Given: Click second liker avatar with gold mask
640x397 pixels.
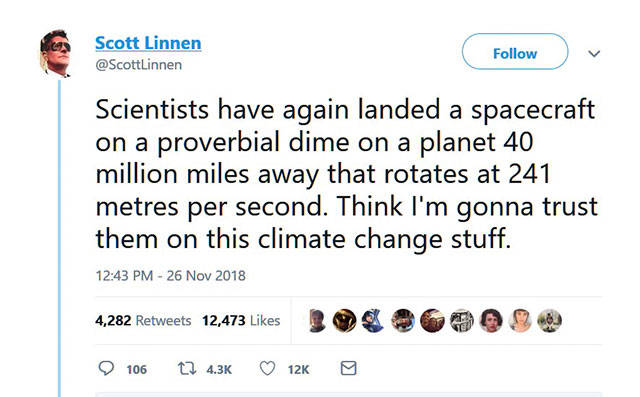Looking at the screenshot, I should (x=344, y=321).
